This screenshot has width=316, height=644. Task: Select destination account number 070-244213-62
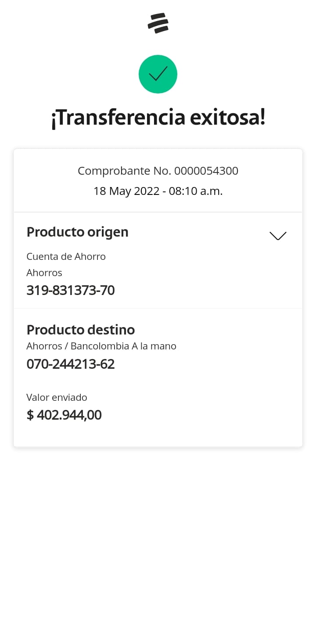(70, 364)
